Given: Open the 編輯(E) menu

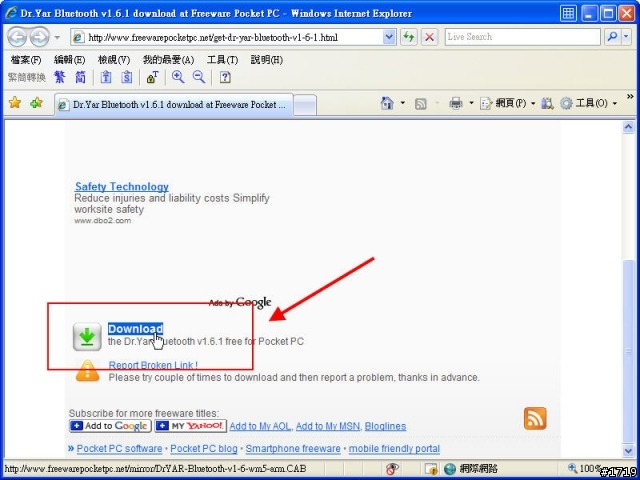Looking at the screenshot, I should tap(69, 60).
